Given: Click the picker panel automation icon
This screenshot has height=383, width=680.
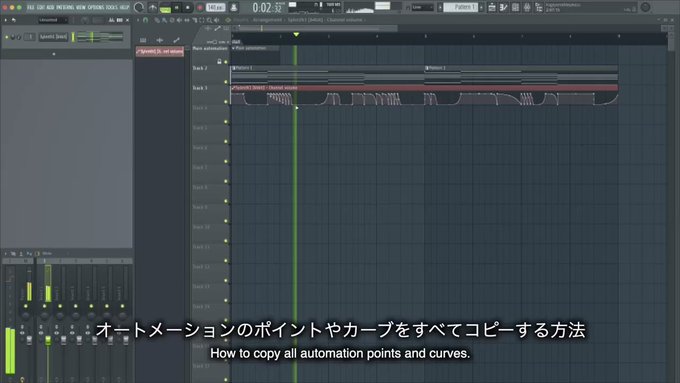Looking at the screenshot, I should [x=176, y=40].
